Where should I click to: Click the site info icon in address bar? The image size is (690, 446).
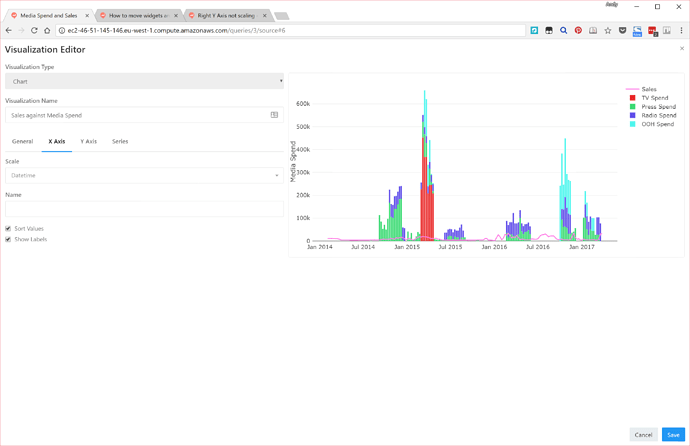point(62,30)
